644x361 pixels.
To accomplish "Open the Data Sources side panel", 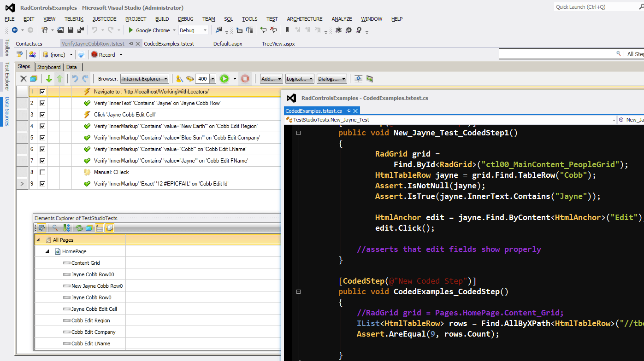I will pyautogui.click(x=6, y=111).
